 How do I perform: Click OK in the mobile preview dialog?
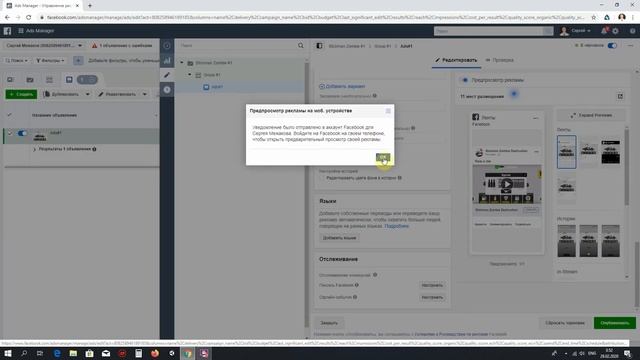coord(383,158)
